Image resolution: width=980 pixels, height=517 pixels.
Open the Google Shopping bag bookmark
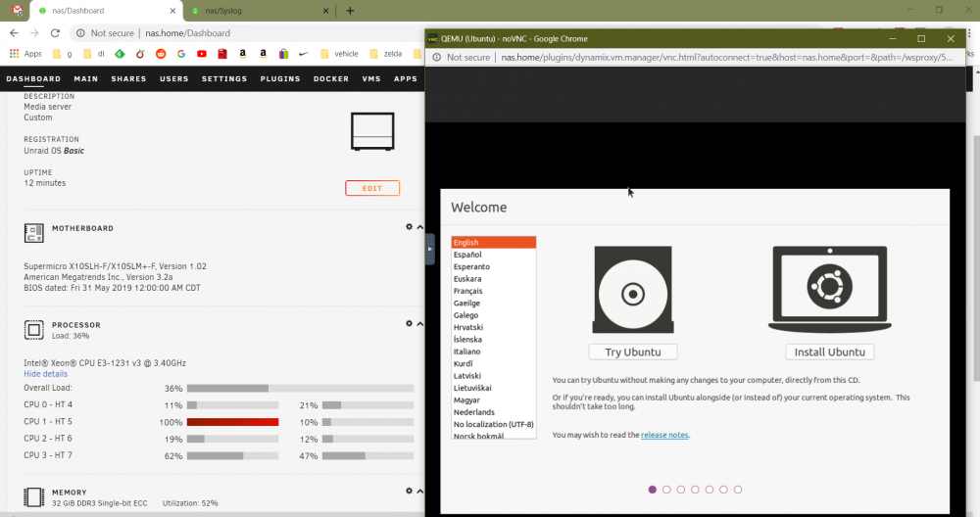tap(284, 54)
